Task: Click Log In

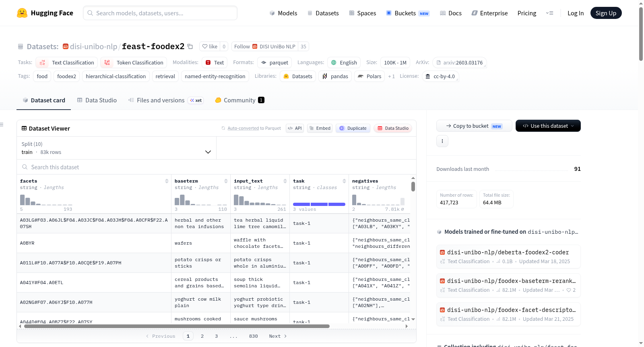Action: point(576,13)
